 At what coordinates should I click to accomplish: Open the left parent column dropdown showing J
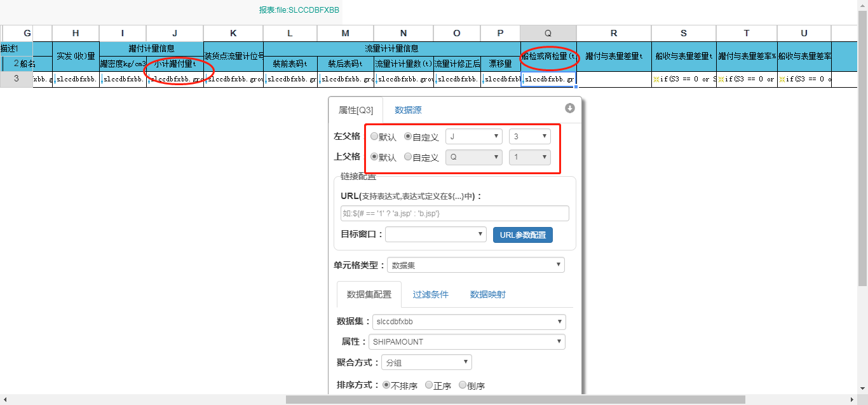[x=473, y=135]
